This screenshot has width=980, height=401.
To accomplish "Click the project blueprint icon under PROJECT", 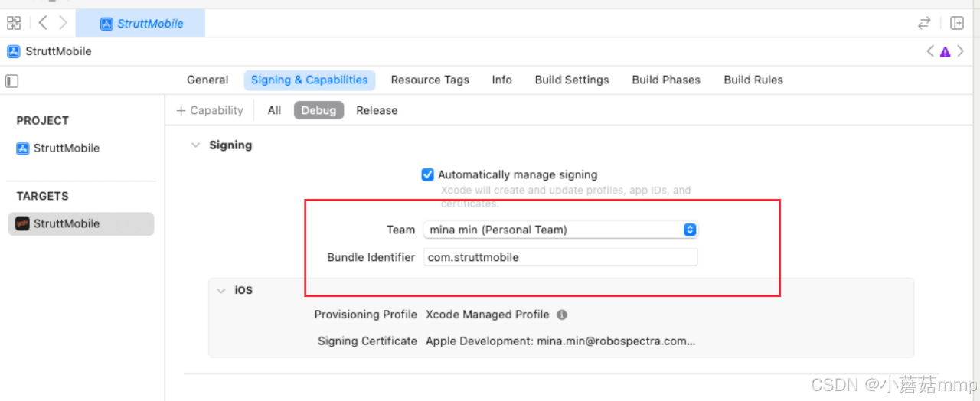I will coord(23,148).
